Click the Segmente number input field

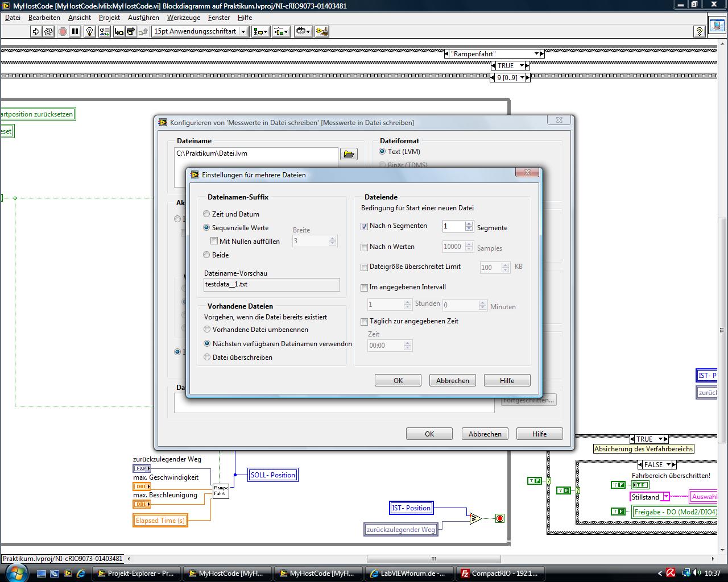pyautogui.click(x=454, y=226)
